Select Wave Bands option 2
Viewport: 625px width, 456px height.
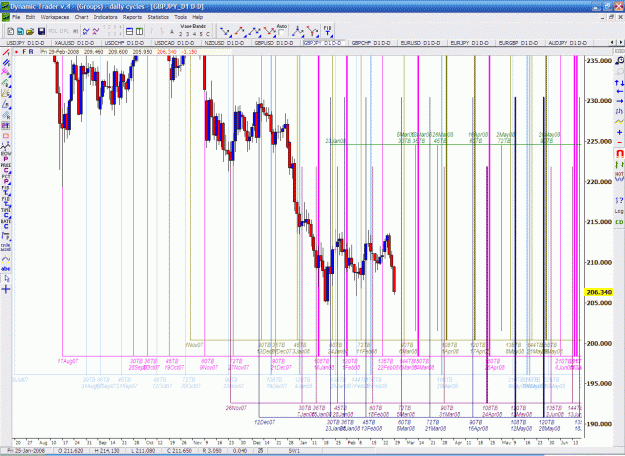[181, 34]
